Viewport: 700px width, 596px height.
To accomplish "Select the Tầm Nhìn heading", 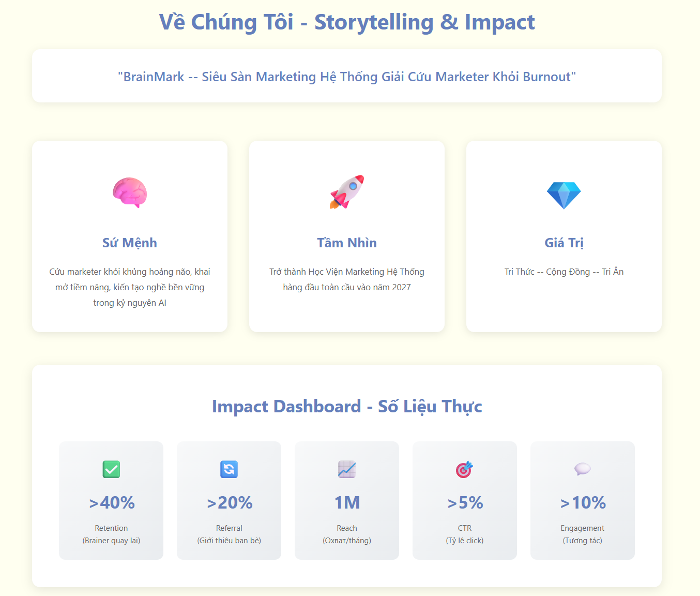I will click(x=347, y=243).
